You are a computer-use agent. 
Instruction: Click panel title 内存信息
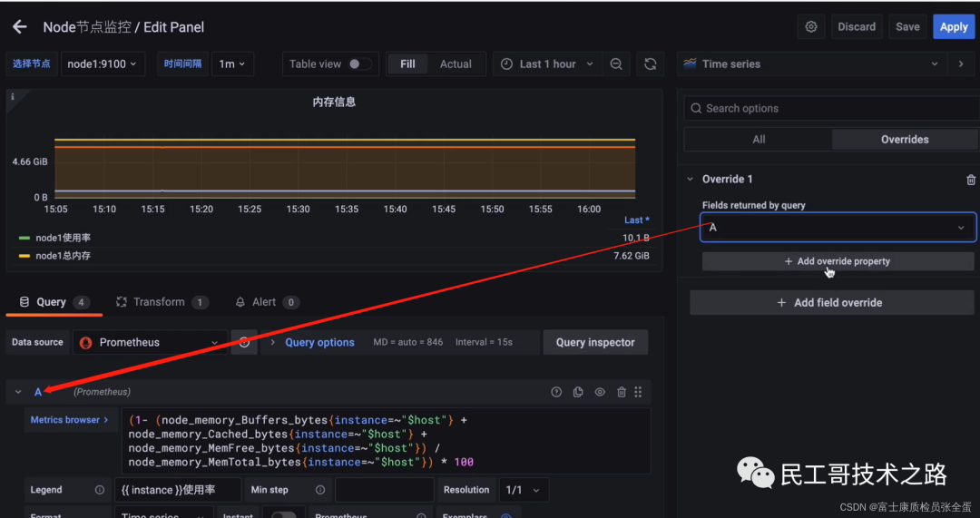[x=334, y=102]
